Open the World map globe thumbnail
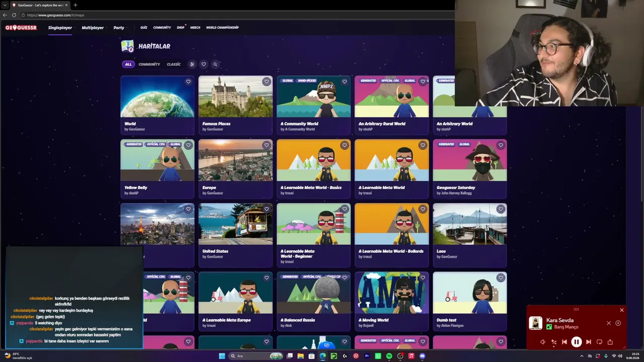This screenshot has height=362, width=644. click(157, 97)
